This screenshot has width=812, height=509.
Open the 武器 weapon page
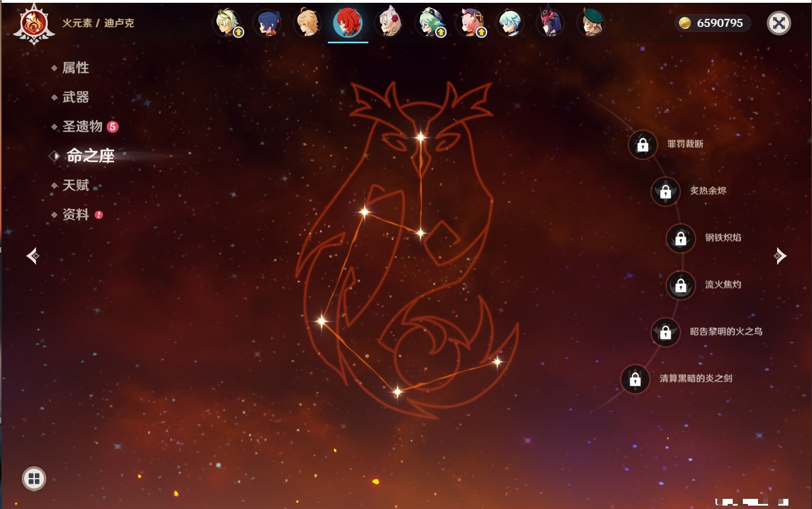tap(75, 97)
